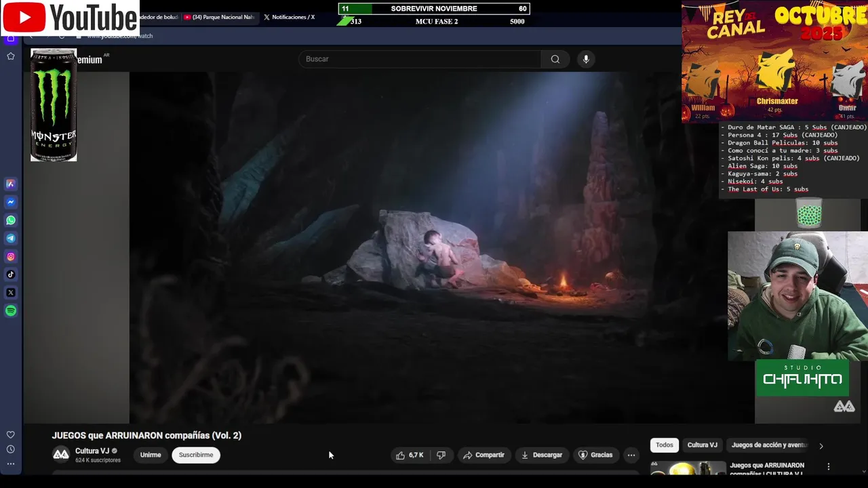This screenshot has width=868, height=488.
Task: Open sidebar three-dots settings menu
Action: 11,464
